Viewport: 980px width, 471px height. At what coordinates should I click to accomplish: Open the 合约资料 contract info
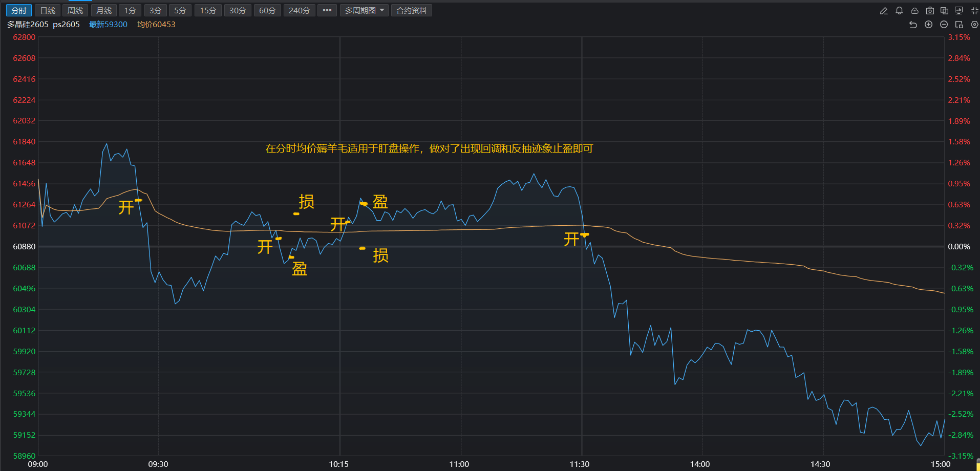tap(412, 10)
